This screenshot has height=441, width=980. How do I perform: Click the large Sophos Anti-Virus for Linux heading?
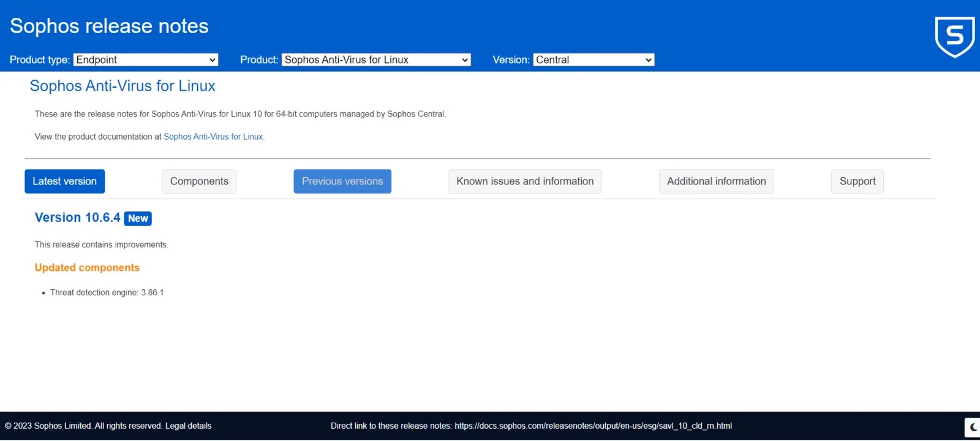click(123, 86)
